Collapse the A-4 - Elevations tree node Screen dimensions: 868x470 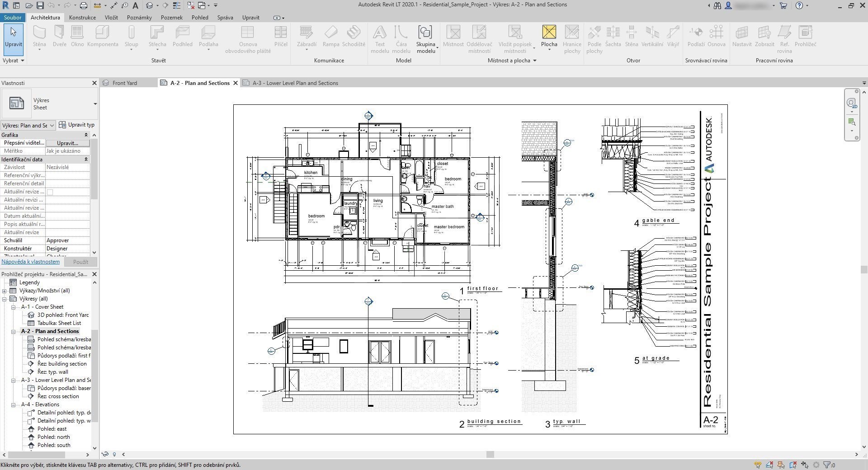tap(14, 404)
